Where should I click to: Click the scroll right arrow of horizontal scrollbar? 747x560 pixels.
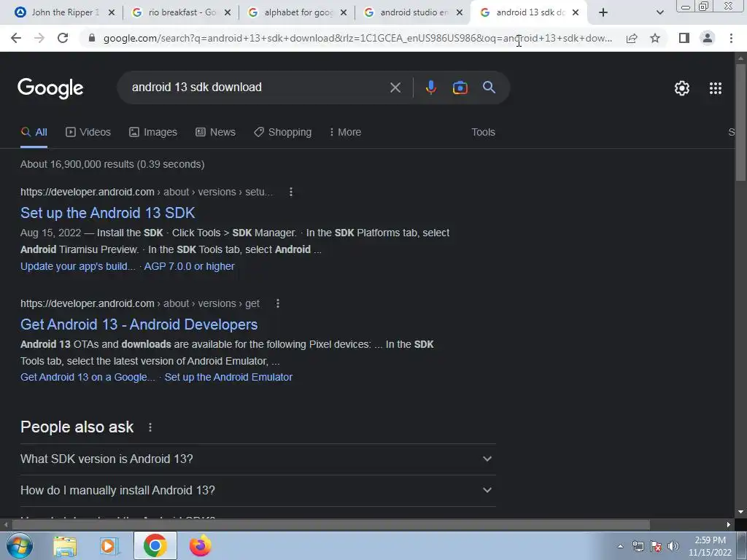[x=729, y=525]
